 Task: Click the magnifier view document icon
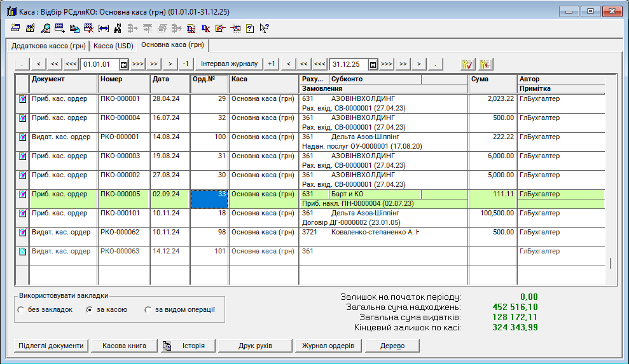(45, 29)
